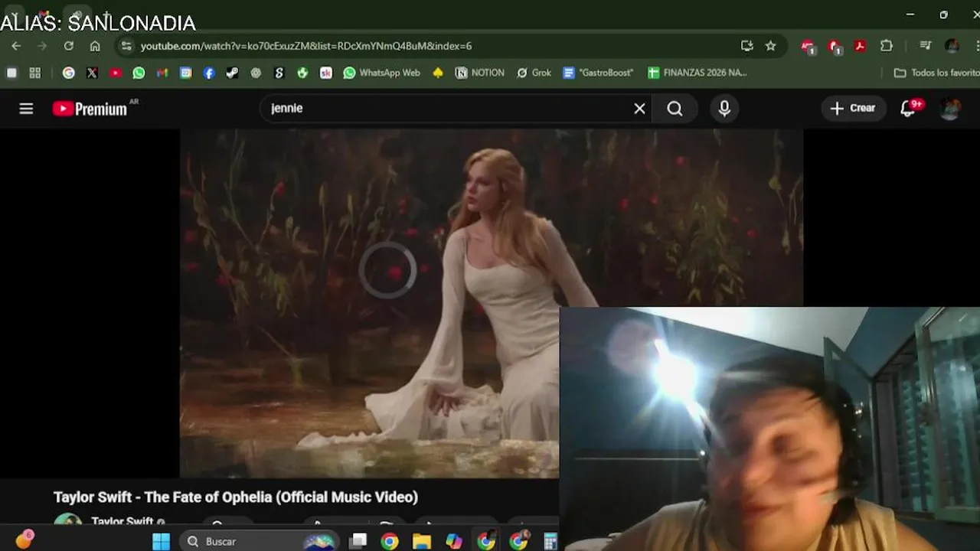Open the Chrome extensions puzzle menu
This screenshot has width=980, height=551.
[887, 46]
